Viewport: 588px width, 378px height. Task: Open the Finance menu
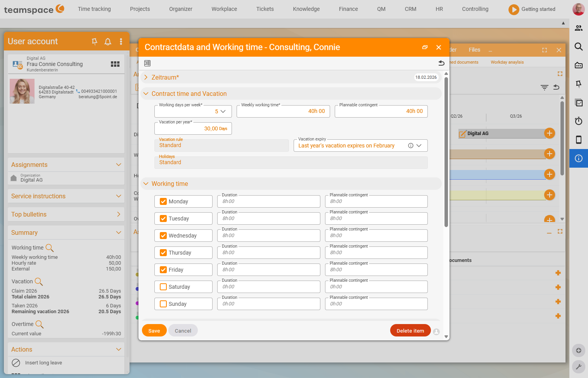348,9
